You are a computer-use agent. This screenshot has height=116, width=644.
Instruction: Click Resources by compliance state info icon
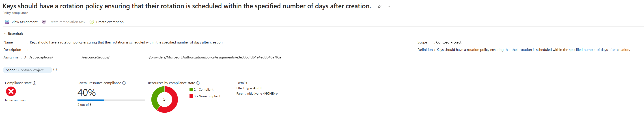[198, 83]
